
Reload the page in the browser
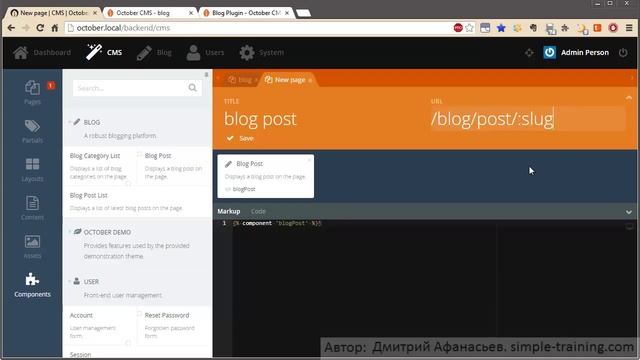pos(40,28)
